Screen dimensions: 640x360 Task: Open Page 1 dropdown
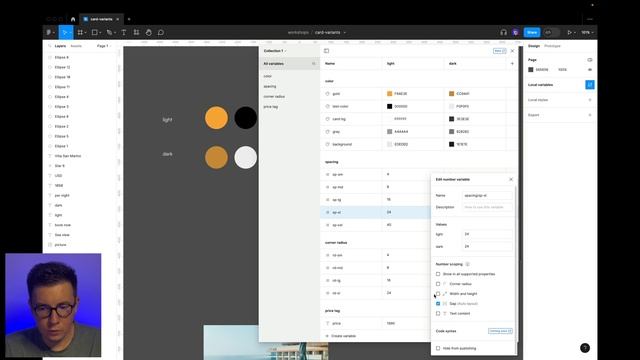pos(104,46)
